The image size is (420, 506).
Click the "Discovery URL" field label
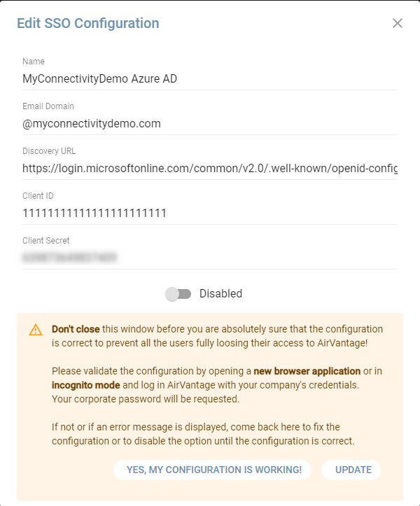point(49,151)
